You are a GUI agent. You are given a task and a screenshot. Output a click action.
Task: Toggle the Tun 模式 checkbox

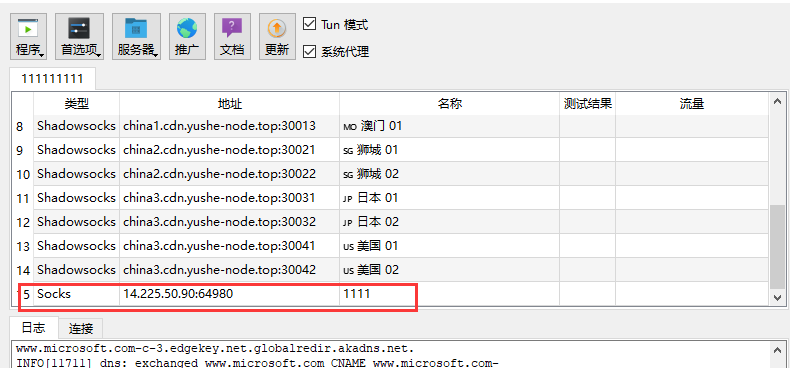coord(309,24)
